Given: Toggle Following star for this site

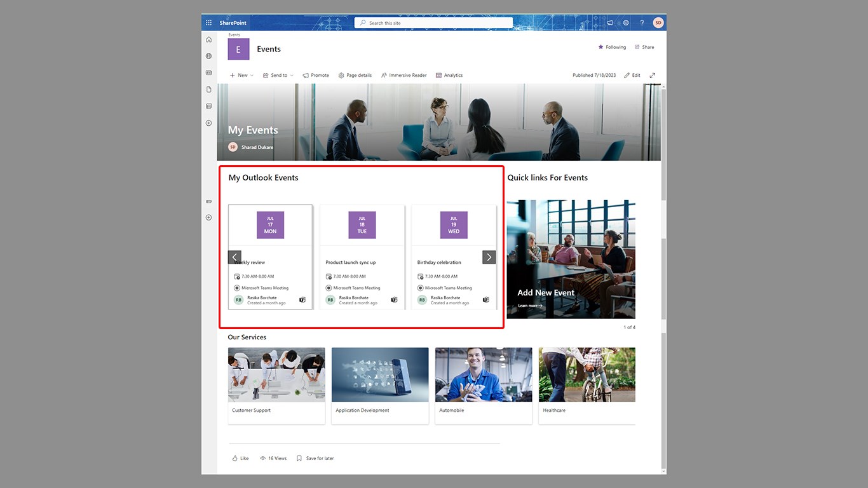Looking at the screenshot, I should pos(612,47).
